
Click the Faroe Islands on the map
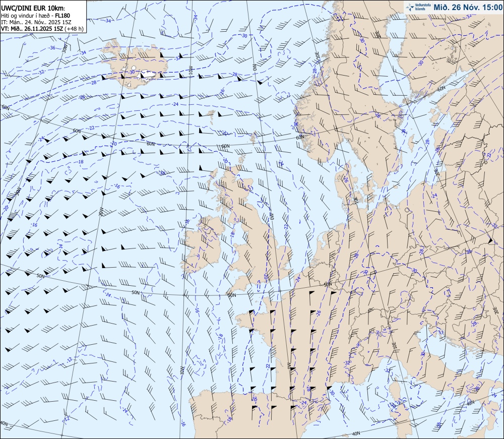[x=211, y=114]
